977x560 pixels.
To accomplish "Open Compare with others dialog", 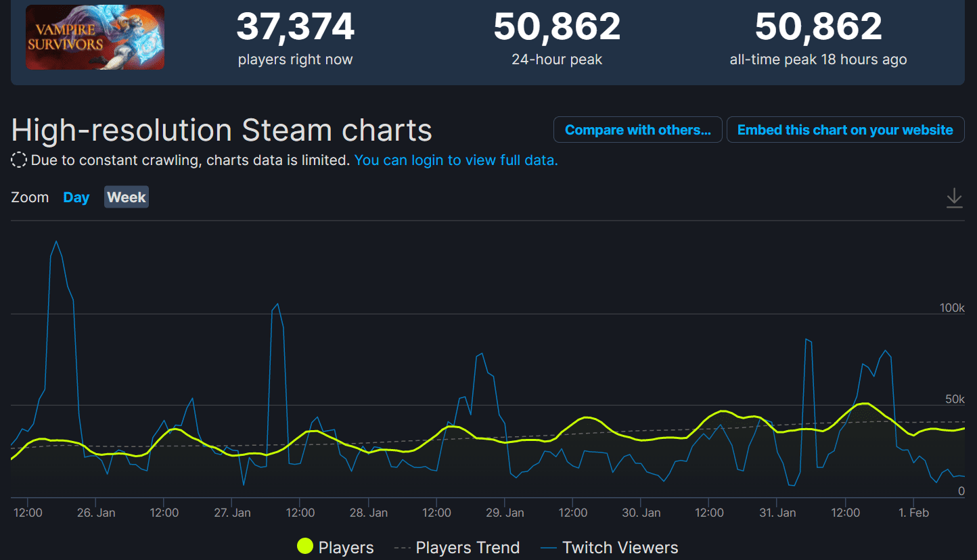I will tap(638, 130).
